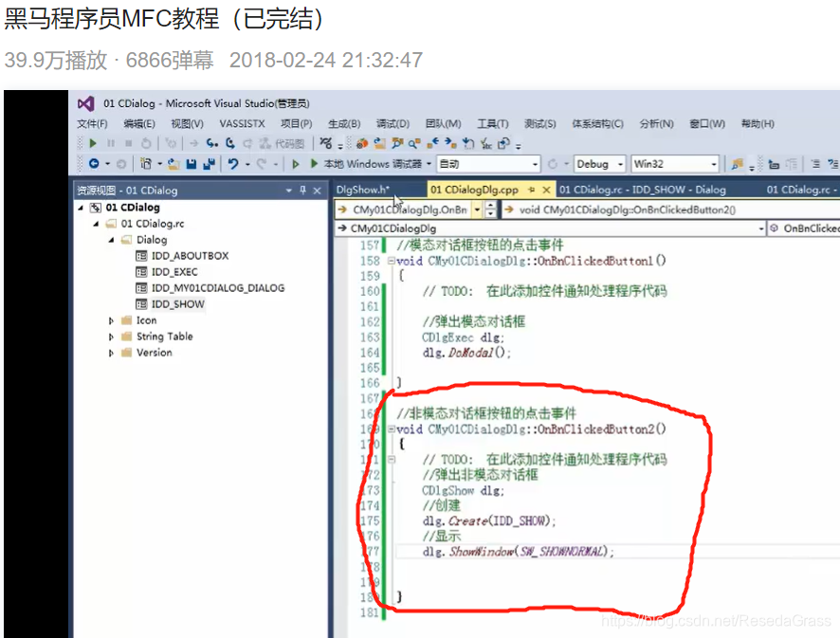Image resolution: width=840 pixels, height=638 pixels.
Task: Open the Debug configuration dropdown
Action: point(600,164)
